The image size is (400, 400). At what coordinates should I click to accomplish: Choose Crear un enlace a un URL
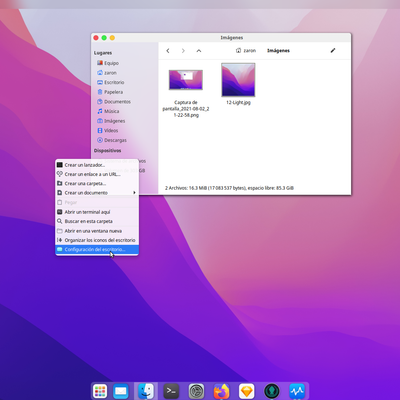pos(97,174)
